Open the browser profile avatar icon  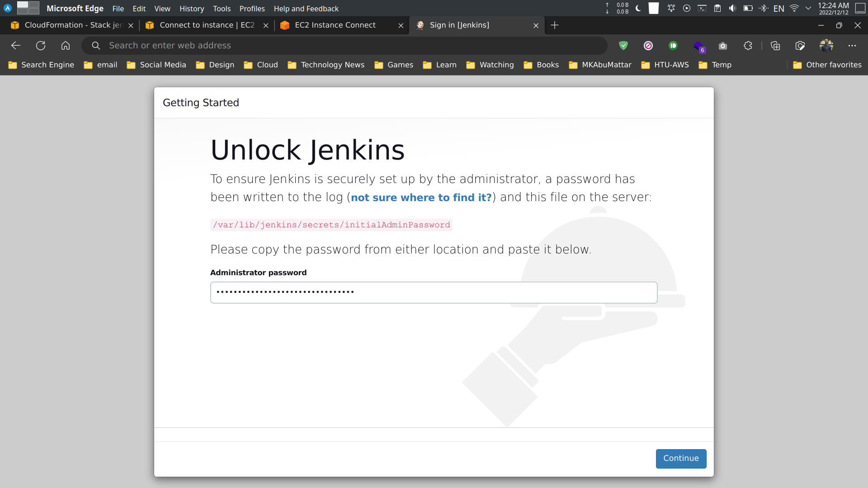[827, 46]
